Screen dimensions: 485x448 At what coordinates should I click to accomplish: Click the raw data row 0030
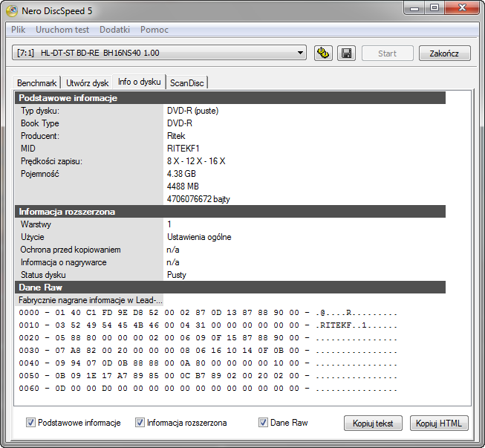click(x=208, y=351)
